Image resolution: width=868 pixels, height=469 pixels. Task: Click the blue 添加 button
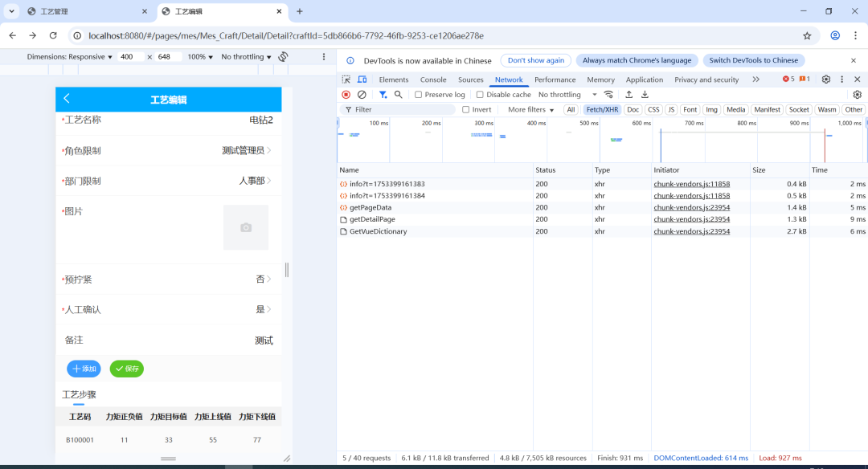(84, 369)
